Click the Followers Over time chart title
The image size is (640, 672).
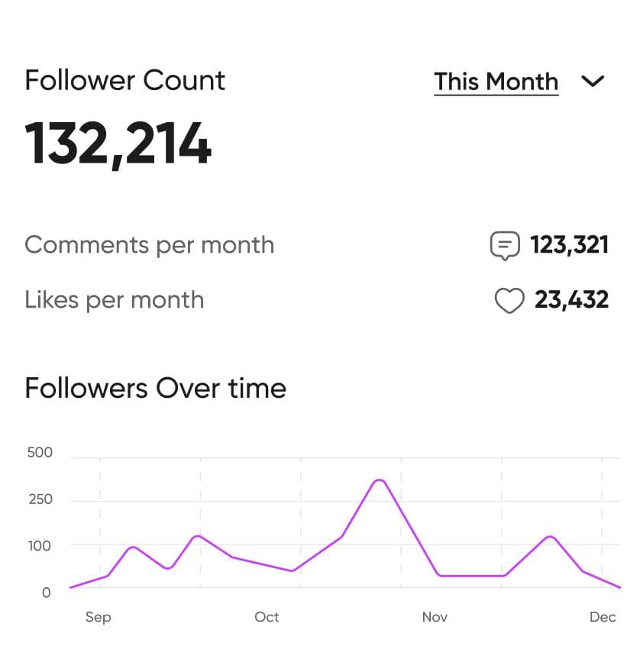pyautogui.click(x=155, y=388)
